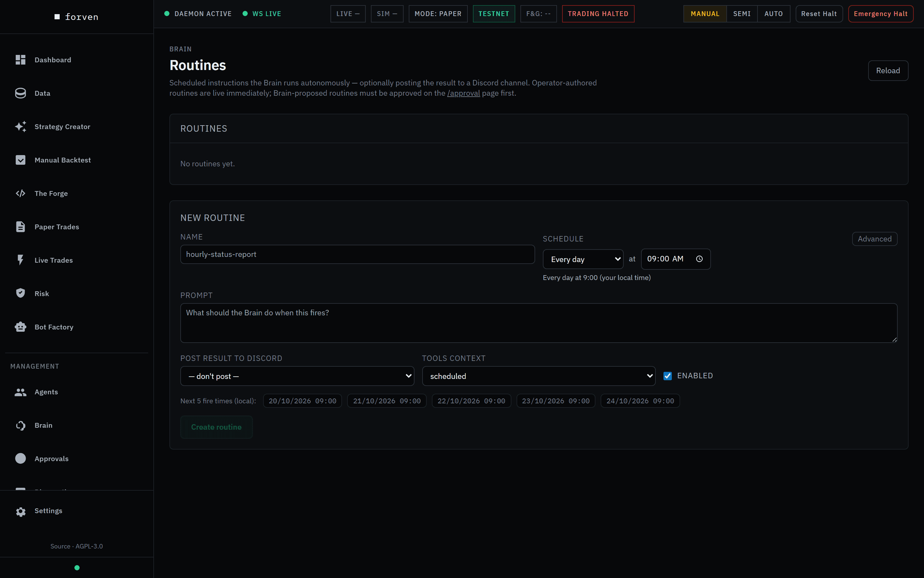Switch control mode to SEMI

742,14
